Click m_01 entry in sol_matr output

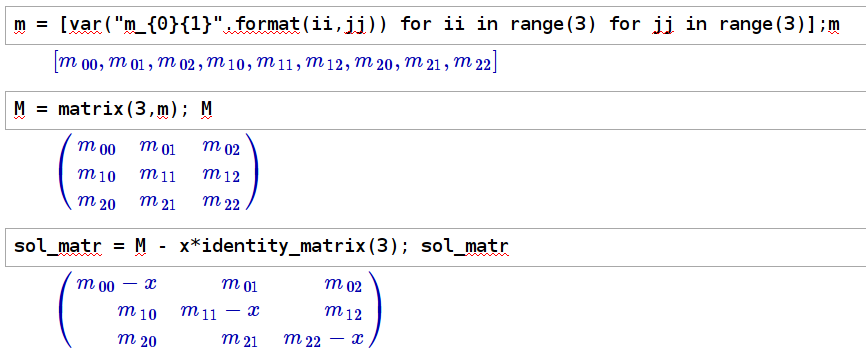pos(240,284)
